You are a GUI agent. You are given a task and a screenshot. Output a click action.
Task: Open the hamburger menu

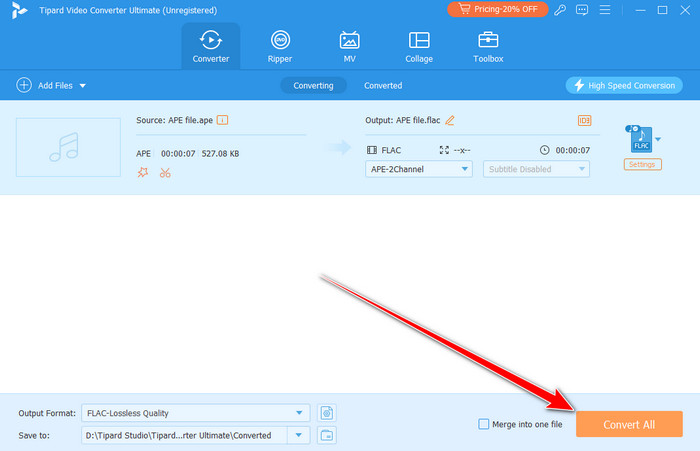[x=605, y=9]
